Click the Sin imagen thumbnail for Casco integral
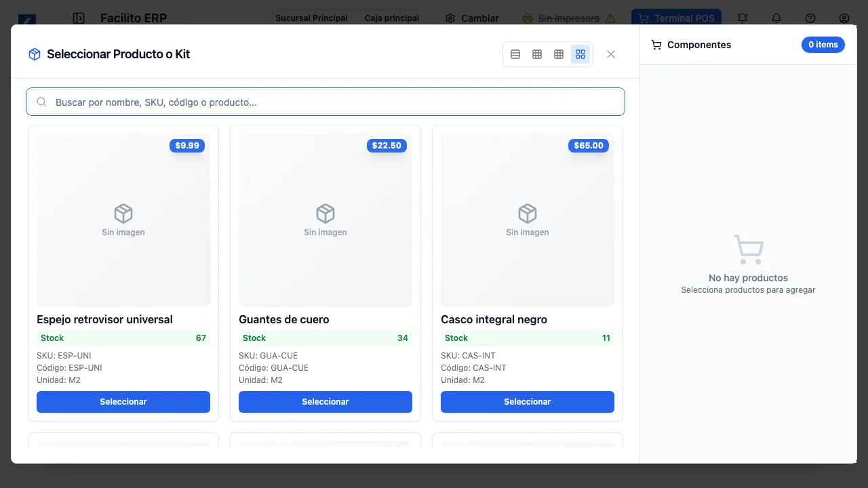 pos(528,220)
